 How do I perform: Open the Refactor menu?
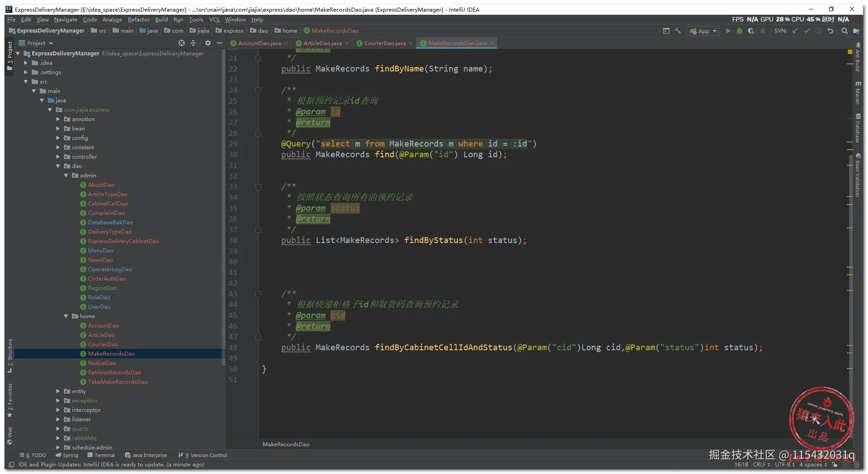[x=139, y=20]
